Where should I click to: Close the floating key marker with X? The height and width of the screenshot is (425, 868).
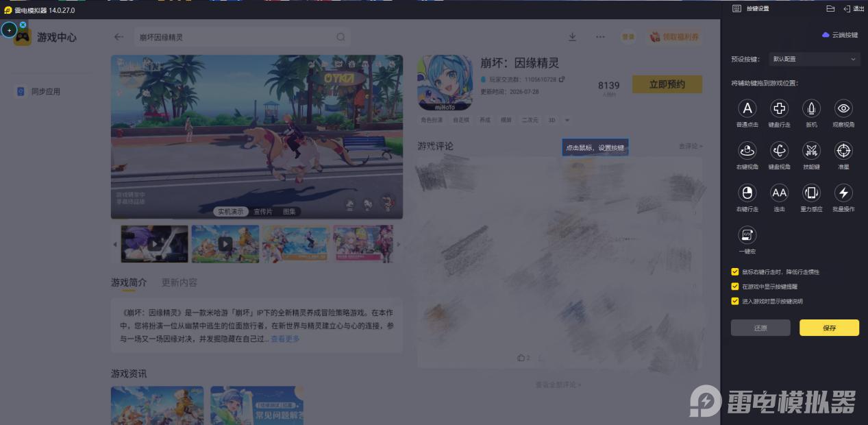point(23,25)
